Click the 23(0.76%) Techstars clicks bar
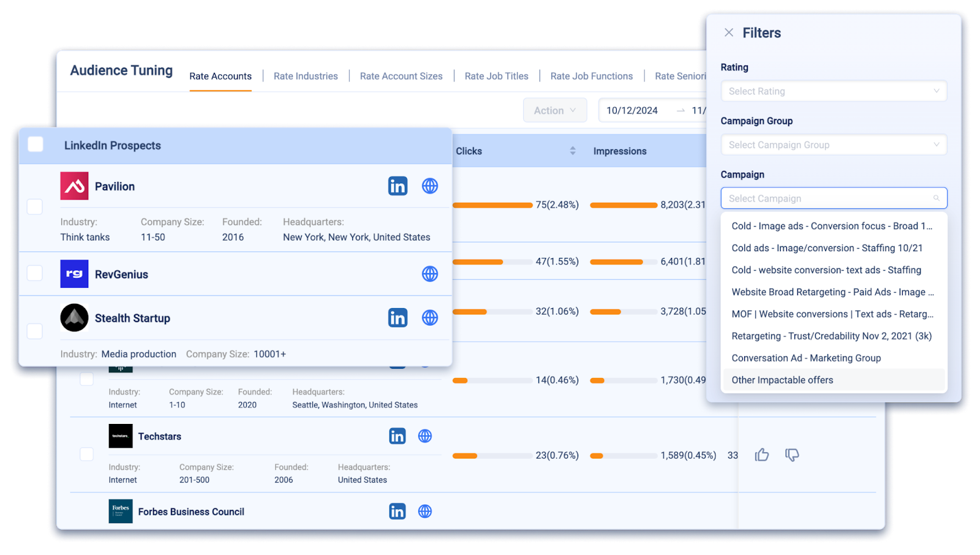 [492, 456]
